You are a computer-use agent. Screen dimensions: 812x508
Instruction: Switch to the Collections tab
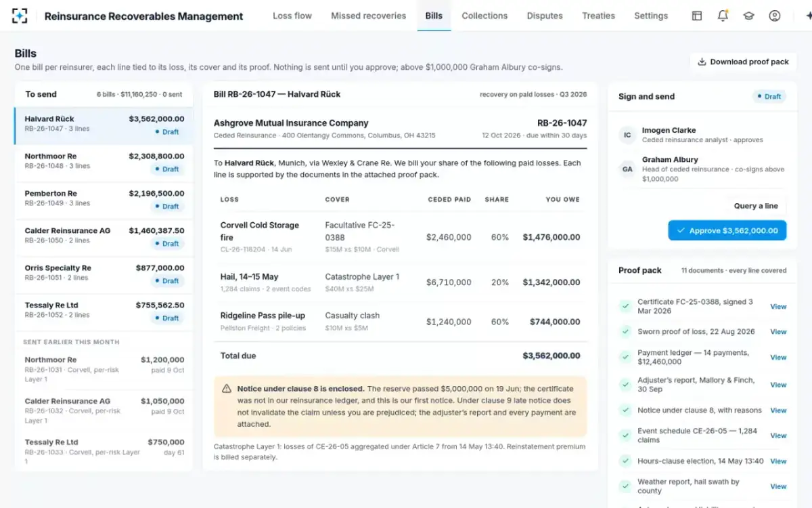484,16
